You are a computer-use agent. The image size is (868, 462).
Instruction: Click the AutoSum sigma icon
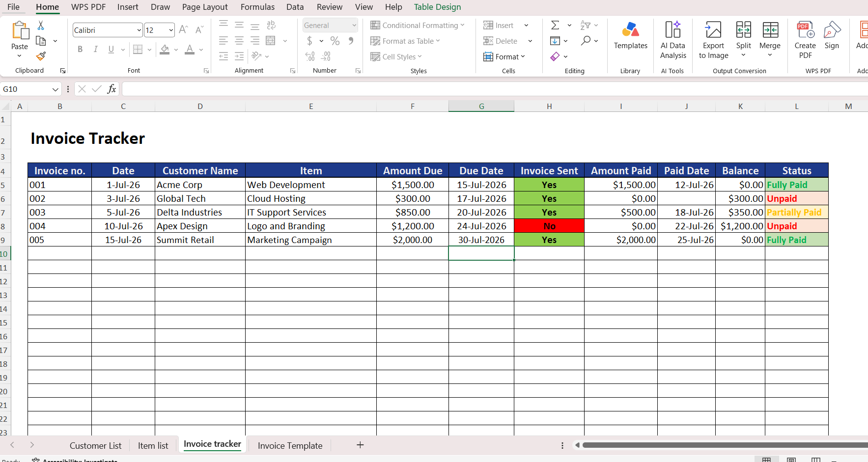click(555, 25)
